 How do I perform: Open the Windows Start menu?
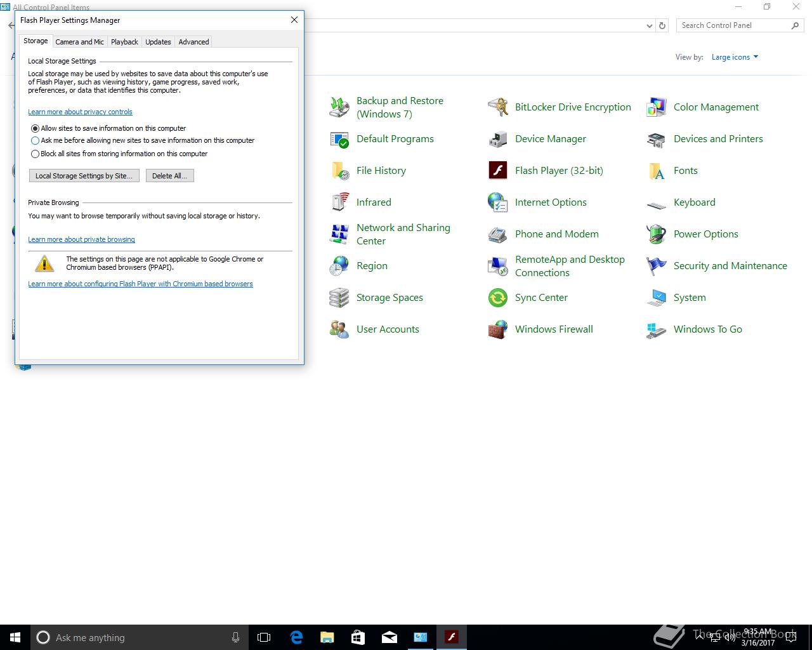tap(15, 637)
